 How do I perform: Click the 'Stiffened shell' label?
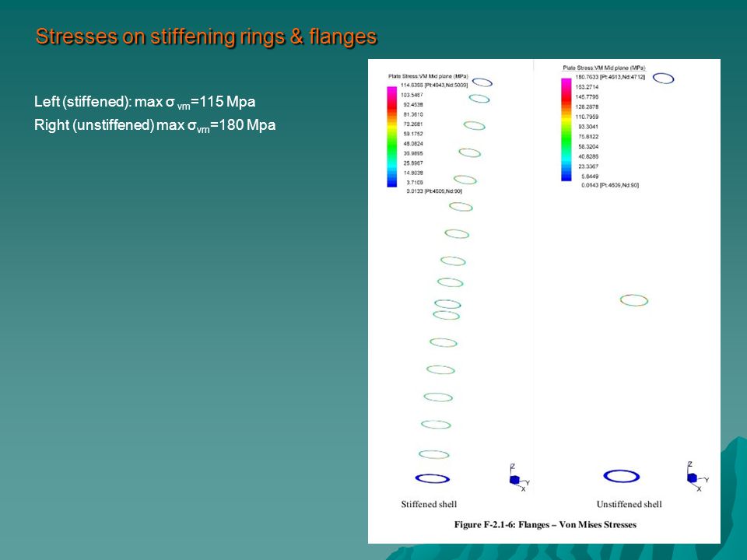point(429,504)
